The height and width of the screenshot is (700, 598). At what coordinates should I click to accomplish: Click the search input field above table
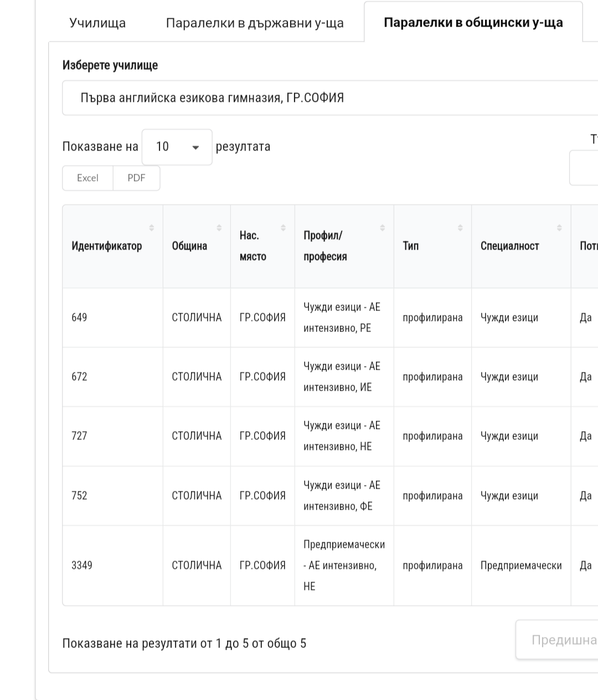click(x=584, y=168)
